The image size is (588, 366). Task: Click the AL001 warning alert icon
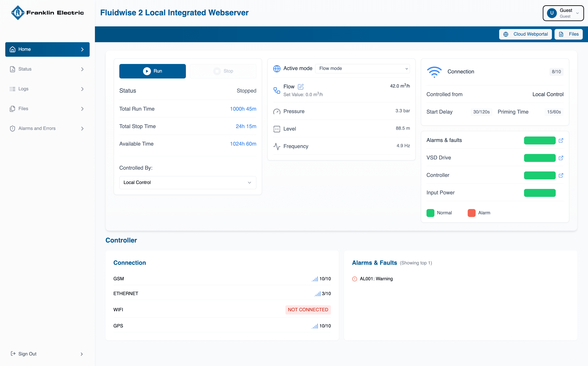(354, 279)
